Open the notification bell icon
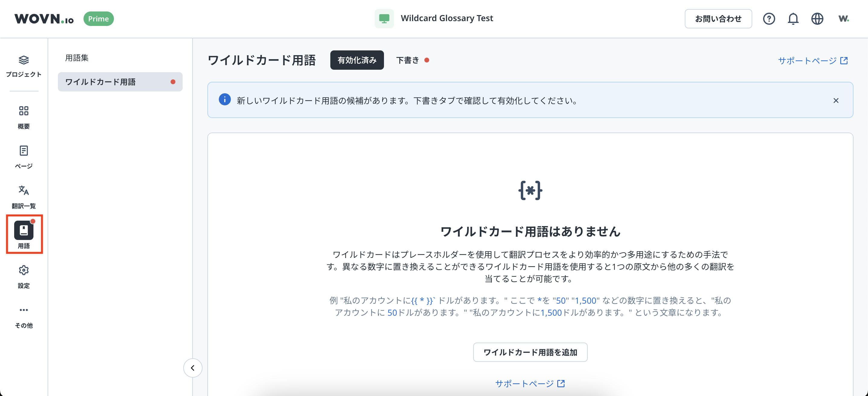Viewport: 868px width, 396px height. [x=793, y=18]
